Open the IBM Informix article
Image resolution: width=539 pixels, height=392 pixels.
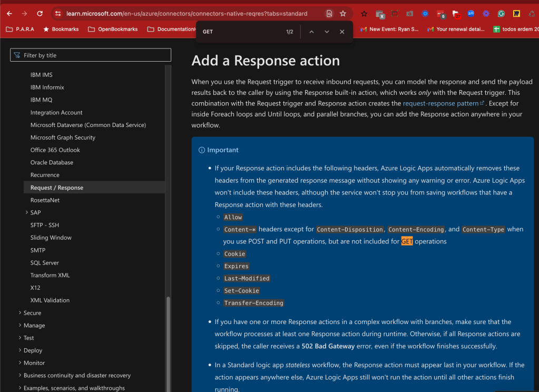(47, 87)
